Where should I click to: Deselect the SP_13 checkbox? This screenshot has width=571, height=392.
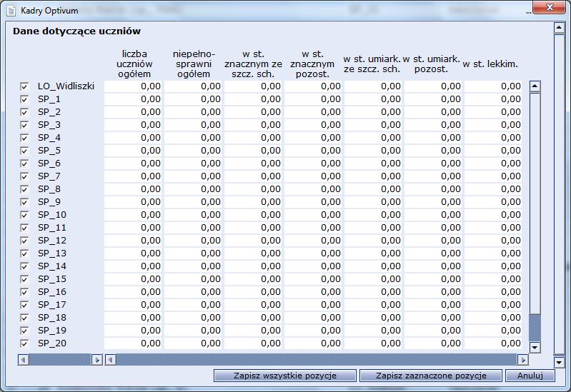click(24, 253)
